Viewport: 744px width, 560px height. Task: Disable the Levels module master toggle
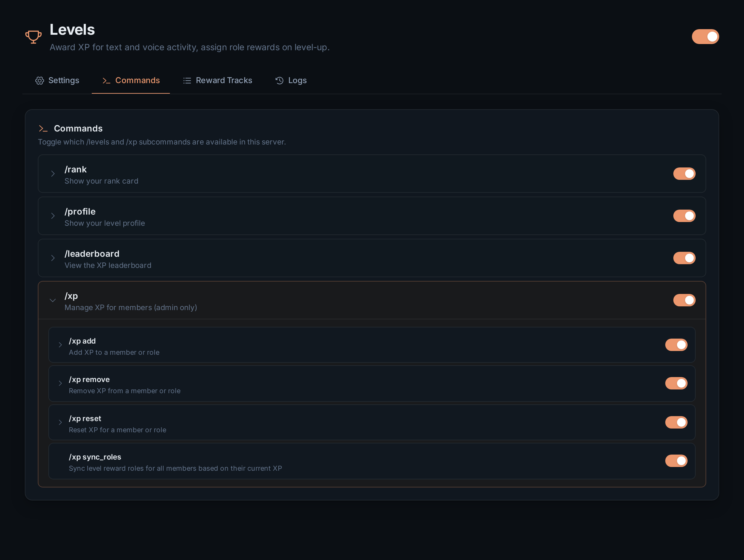click(x=705, y=37)
